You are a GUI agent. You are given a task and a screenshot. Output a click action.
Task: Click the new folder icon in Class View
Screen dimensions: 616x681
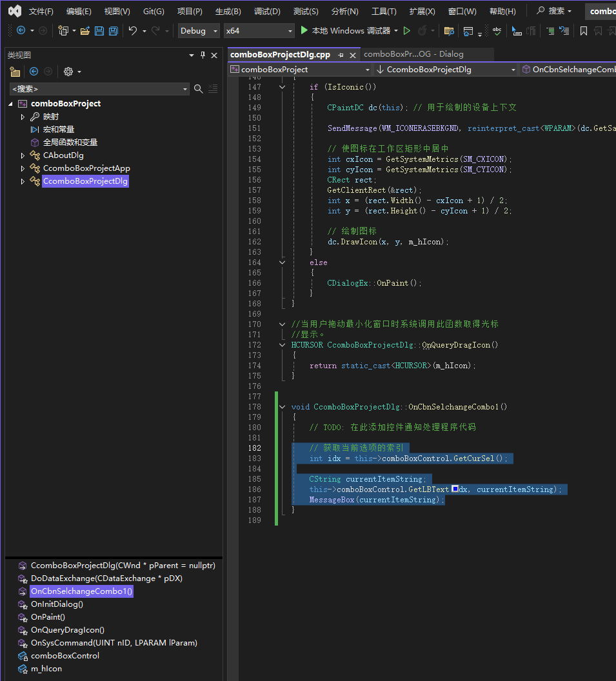(x=15, y=72)
